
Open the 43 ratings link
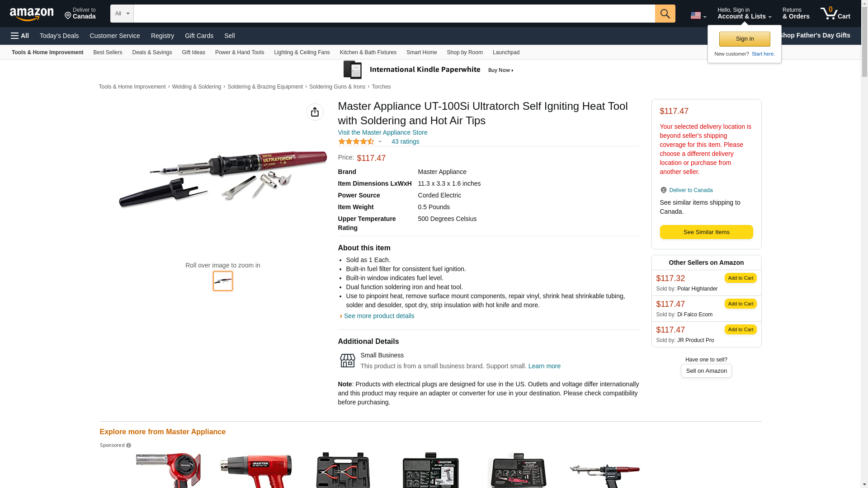pyautogui.click(x=405, y=141)
